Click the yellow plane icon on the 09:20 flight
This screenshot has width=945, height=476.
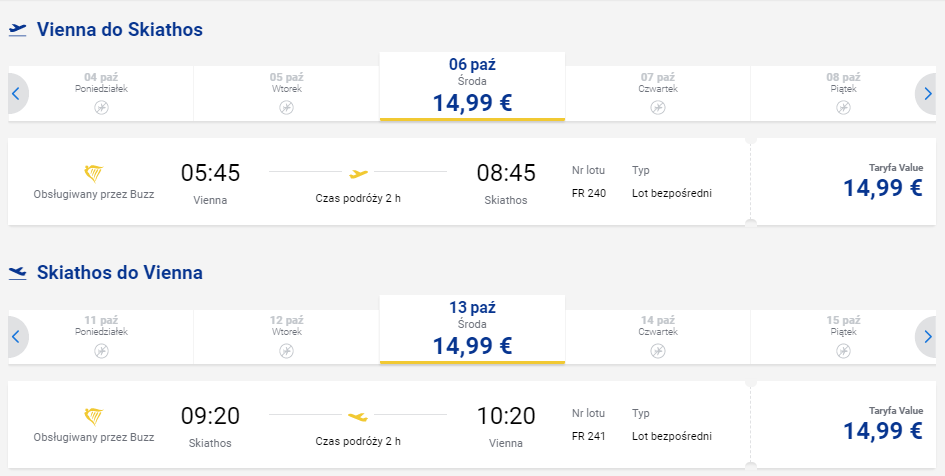[x=358, y=416]
